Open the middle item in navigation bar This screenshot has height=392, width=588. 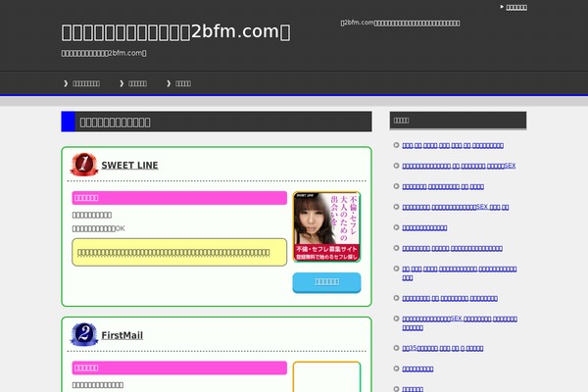click(x=133, y=83)
